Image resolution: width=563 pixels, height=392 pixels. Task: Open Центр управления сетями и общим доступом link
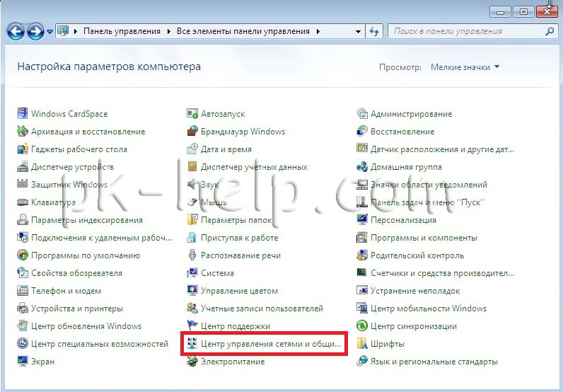pyautogui.click(x=270, y=343)
